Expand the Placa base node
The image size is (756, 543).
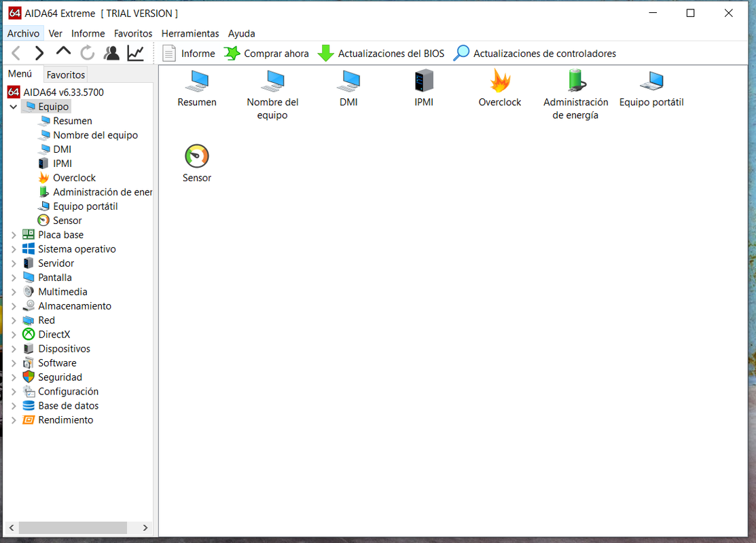pyautogui.click(x=14, y=235)
